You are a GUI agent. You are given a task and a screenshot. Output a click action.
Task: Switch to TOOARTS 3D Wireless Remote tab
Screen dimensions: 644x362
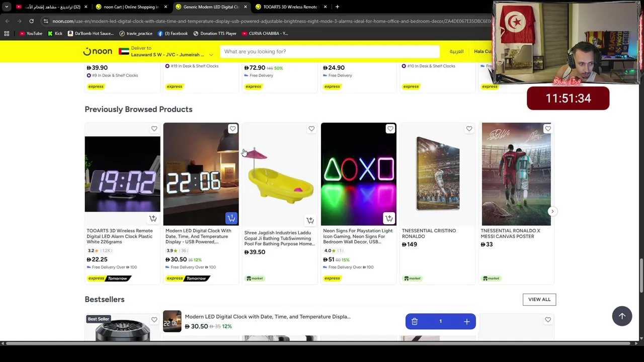tap(290, 7)
